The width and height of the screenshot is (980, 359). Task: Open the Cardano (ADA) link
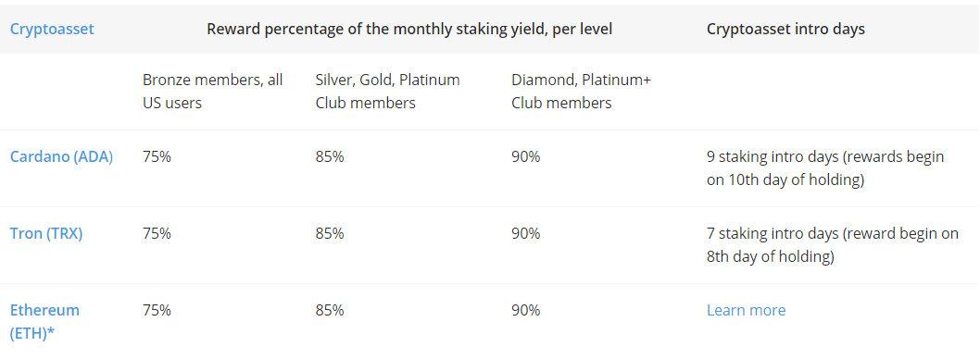(61, 156)
